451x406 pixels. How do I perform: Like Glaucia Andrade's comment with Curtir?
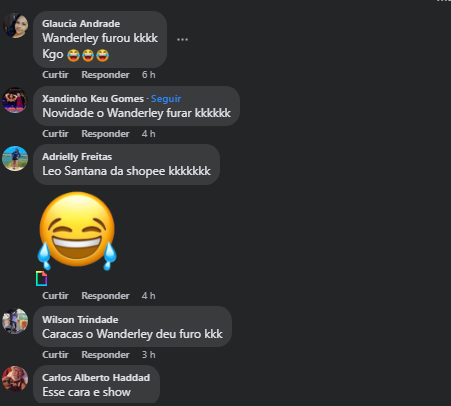pyautogui.click(x=55, y=75)
